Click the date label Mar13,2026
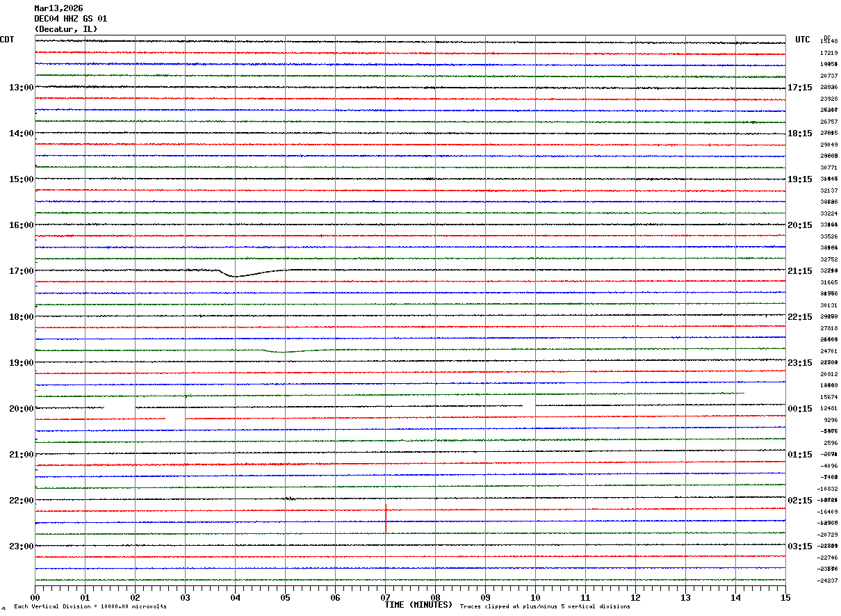Screen dimensions: 841x616 coord(58,8)
